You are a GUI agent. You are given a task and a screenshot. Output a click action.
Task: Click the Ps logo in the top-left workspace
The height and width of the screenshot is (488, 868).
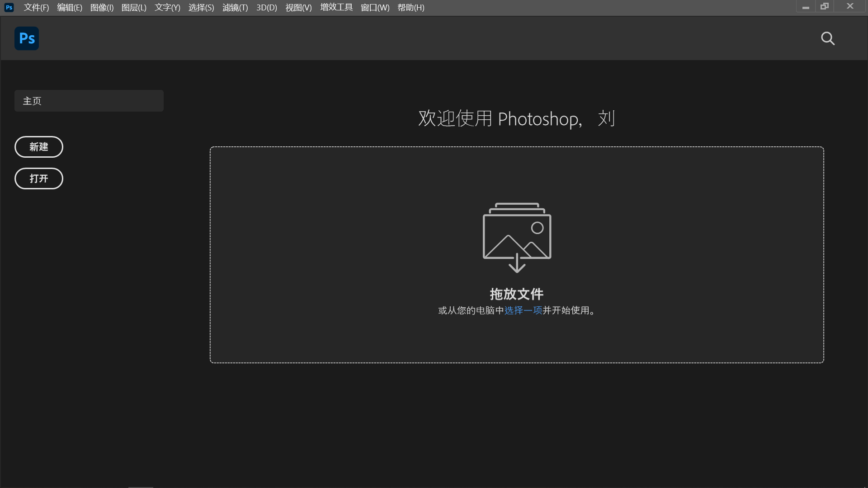pos(26,38)
